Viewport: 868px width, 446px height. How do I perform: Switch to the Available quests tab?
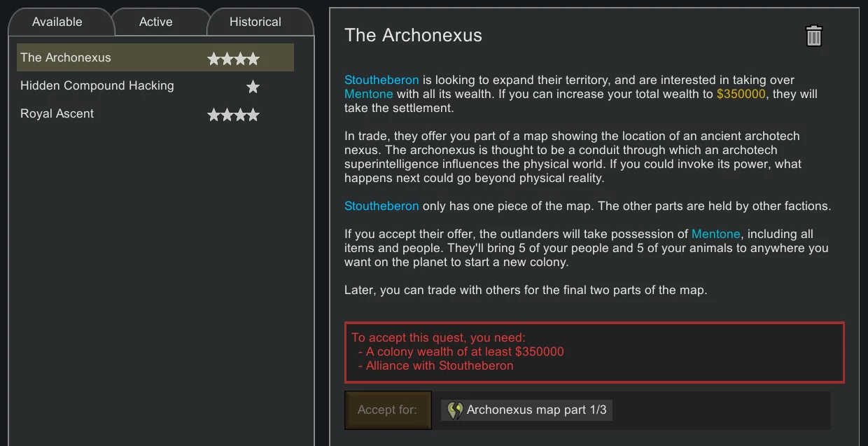coord(57,22)
